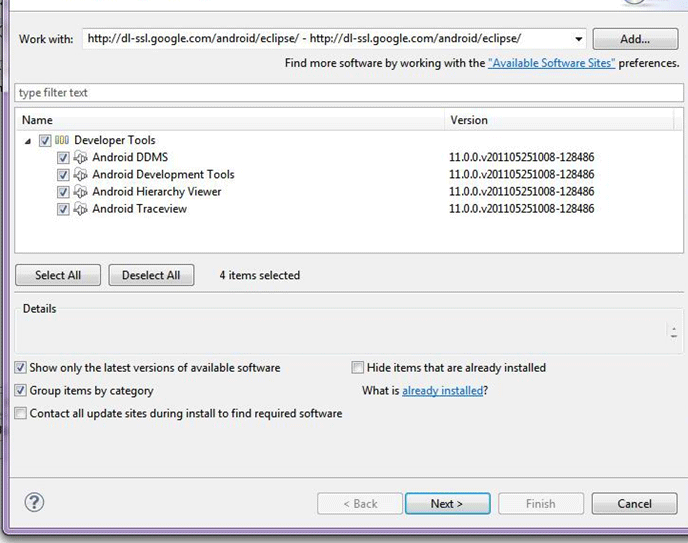Select the Android Traceview row label

(140, 209)
